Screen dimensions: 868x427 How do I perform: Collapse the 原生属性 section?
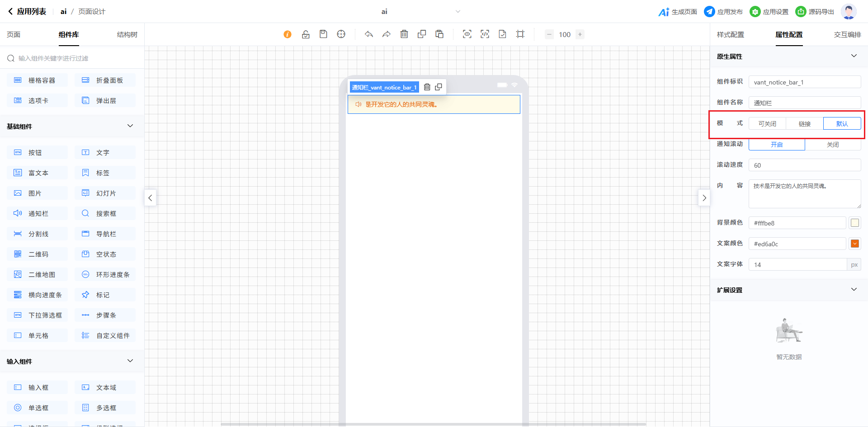854,56
